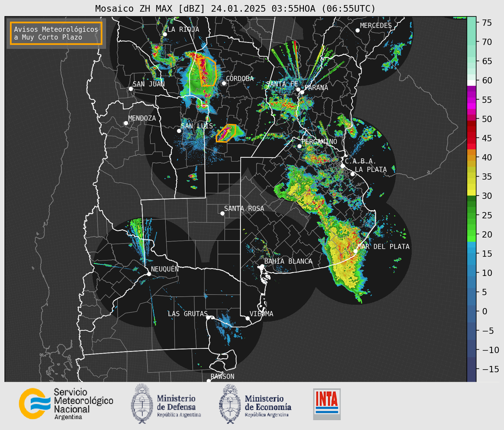Click the RAWSON city label
The height and width of the screenshot is (430, 504).
click(223, 376)
